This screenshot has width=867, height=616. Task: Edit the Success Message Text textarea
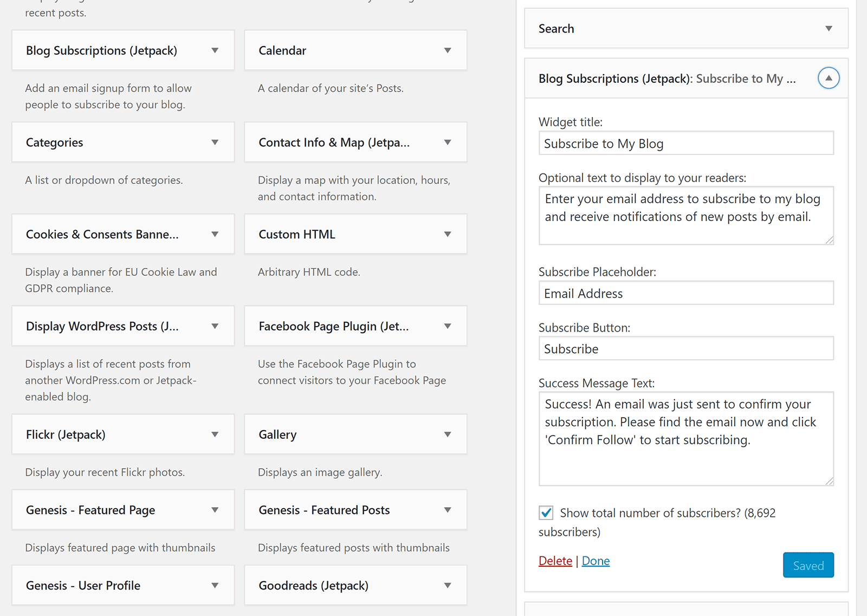click(686, 439)
